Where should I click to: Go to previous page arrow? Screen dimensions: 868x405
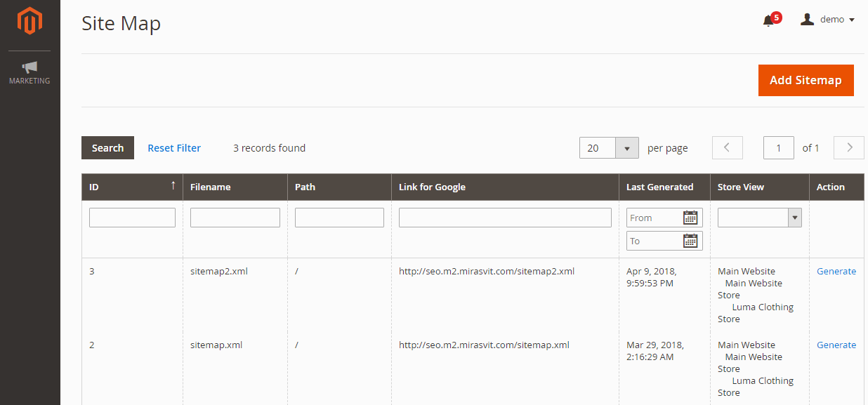pos(727,148)
